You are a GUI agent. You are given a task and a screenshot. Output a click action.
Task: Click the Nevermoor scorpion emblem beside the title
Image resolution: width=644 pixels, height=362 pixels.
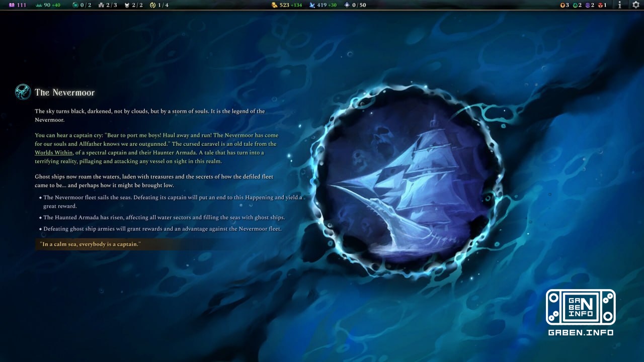(x=23, y=92)
